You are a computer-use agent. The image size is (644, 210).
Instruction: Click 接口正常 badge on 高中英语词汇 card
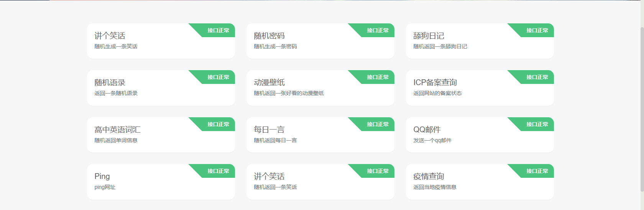point(218,124)
